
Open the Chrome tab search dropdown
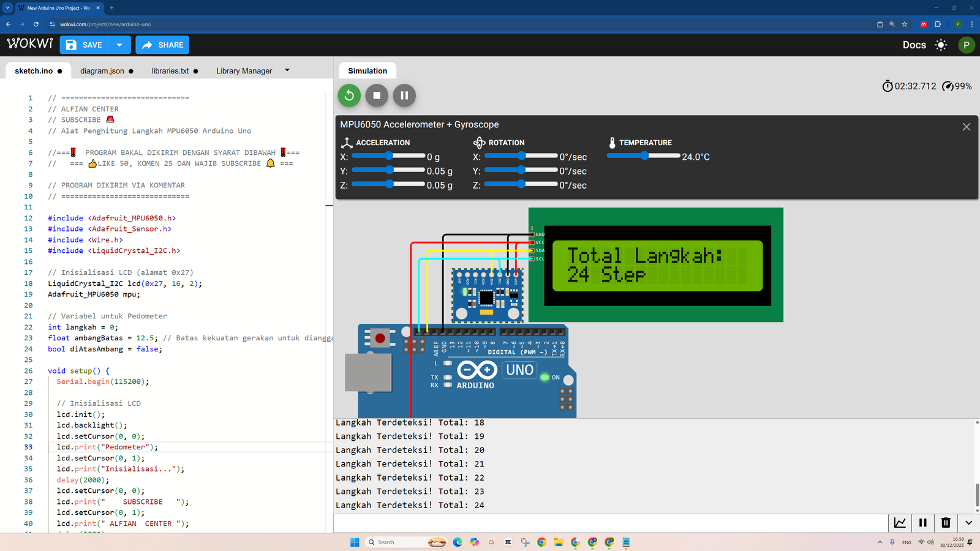(x=7, y=8)
